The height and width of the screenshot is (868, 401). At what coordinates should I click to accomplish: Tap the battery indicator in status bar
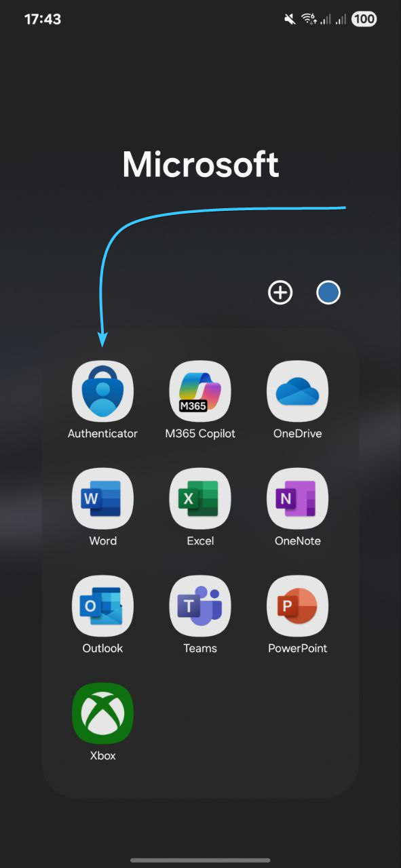(364, 19)
